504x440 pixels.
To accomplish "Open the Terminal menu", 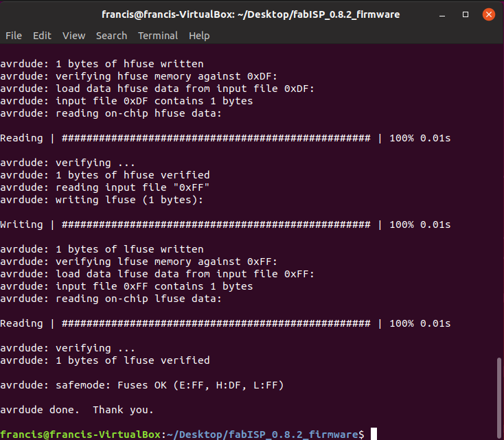I will click(158, 36).
